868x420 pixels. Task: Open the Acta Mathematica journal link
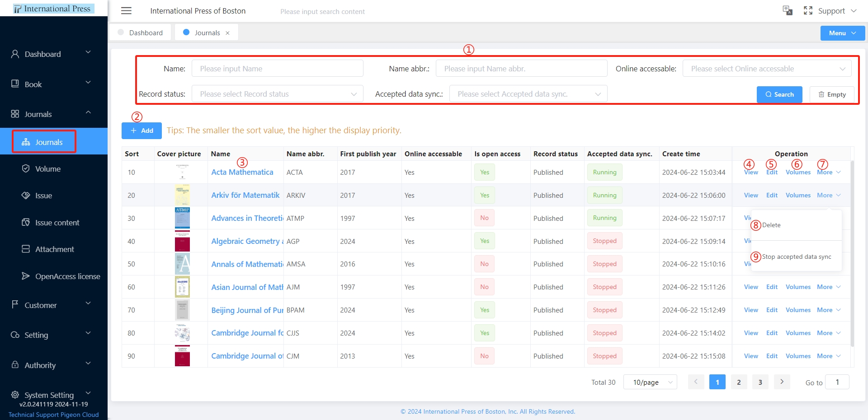tap(242, 172)
